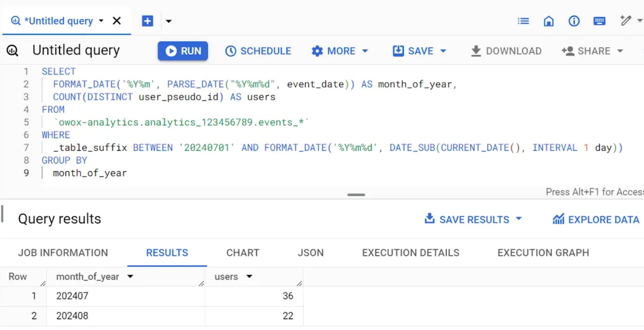The width and height of the screenshot is (644, 330).
Task: Add a new query tab with plus icon
Action: pyautogui.click(x=148, y=21)
